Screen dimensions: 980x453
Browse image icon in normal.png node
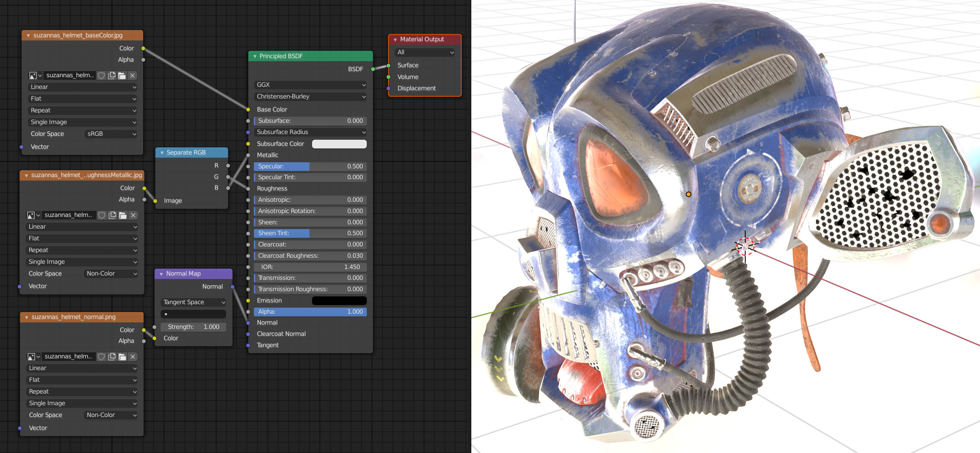pyautogui.click(x=34, y=357)
